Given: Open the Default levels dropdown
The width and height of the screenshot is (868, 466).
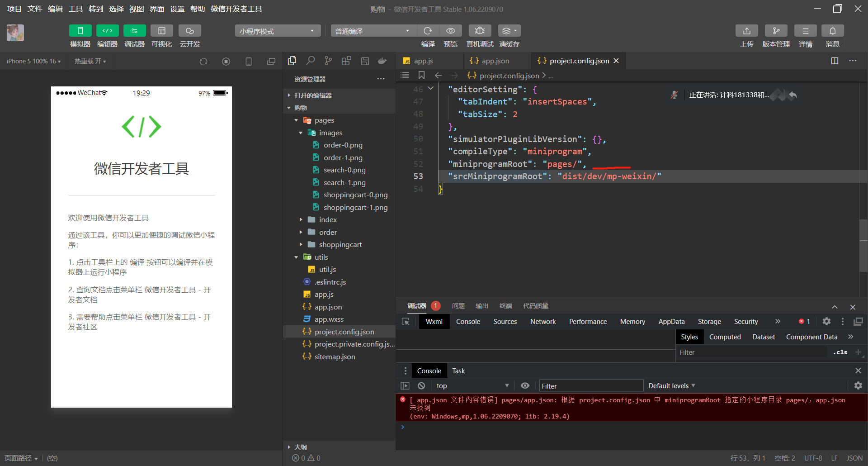Looking at the screenshot, I should click(671, 386).
